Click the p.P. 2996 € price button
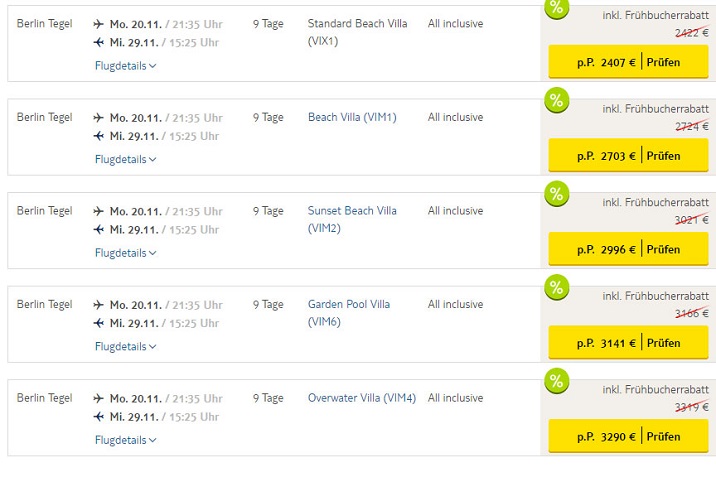This screenshot has width=716, height=477. click(594, 249)
